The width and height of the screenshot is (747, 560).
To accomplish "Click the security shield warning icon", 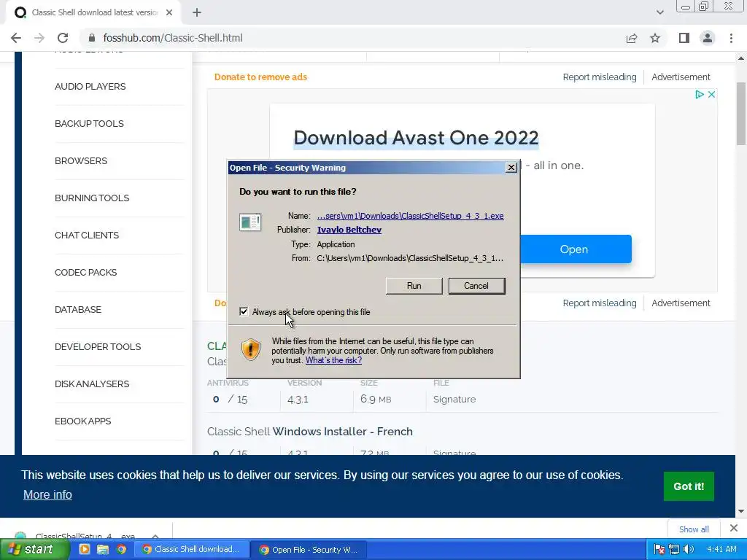I will [251, 350].
